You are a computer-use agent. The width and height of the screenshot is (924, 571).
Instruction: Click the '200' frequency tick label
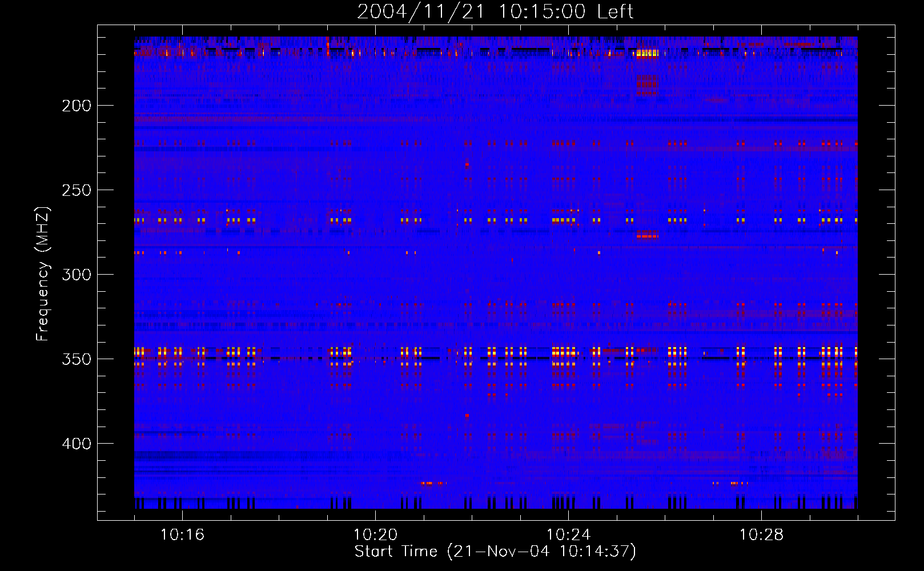77,106
